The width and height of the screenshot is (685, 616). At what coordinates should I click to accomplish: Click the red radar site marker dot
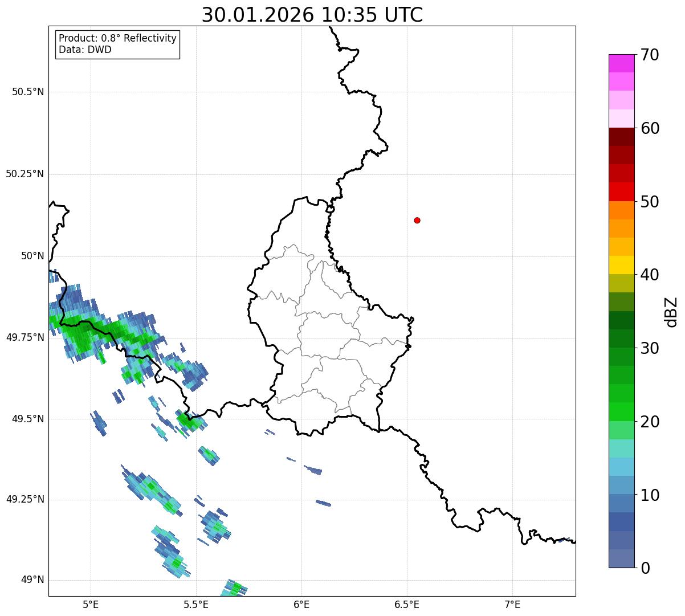pos(417,220)
